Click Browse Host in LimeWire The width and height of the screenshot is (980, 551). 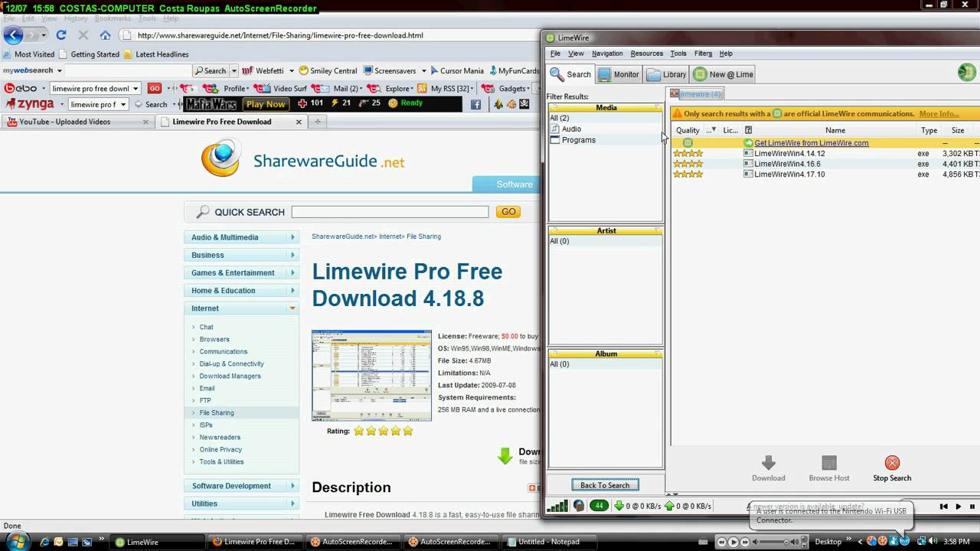(829, 468)
